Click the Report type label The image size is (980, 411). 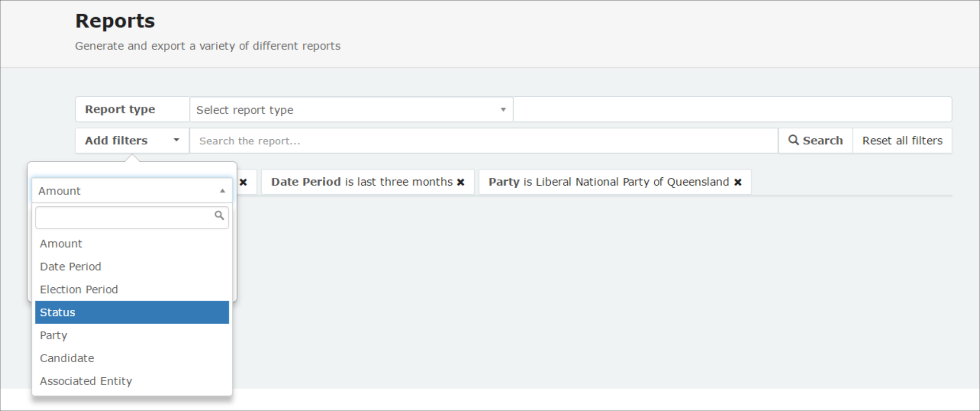(120, 109)
